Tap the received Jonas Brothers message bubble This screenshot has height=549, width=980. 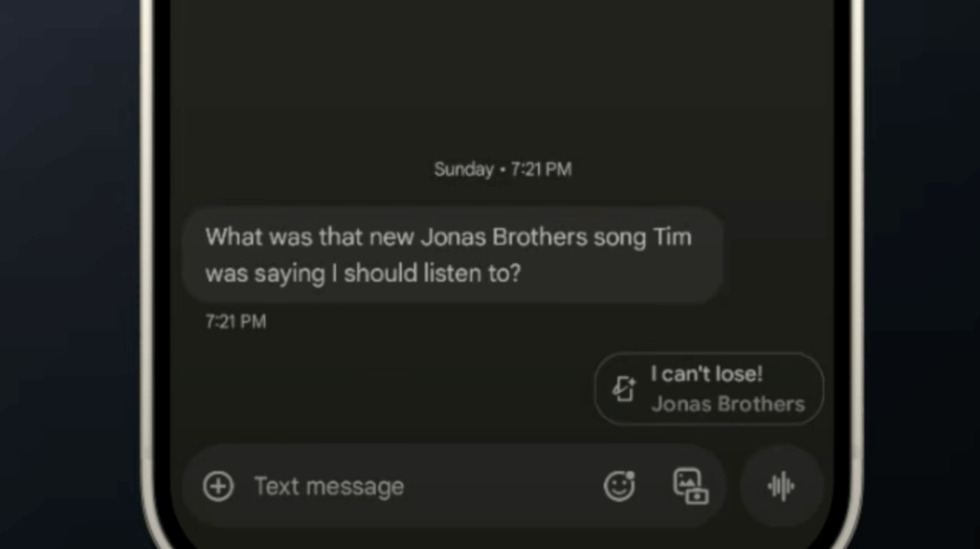450,255
